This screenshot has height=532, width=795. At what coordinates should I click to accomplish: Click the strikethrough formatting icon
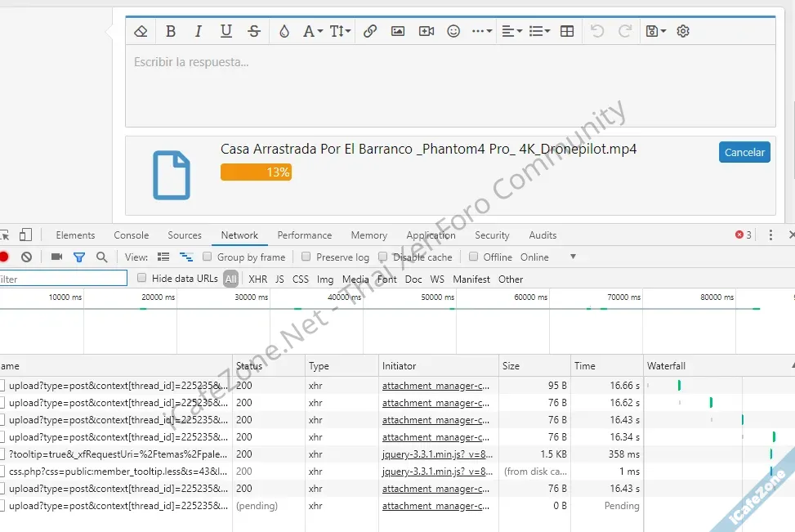pos(254,31)
